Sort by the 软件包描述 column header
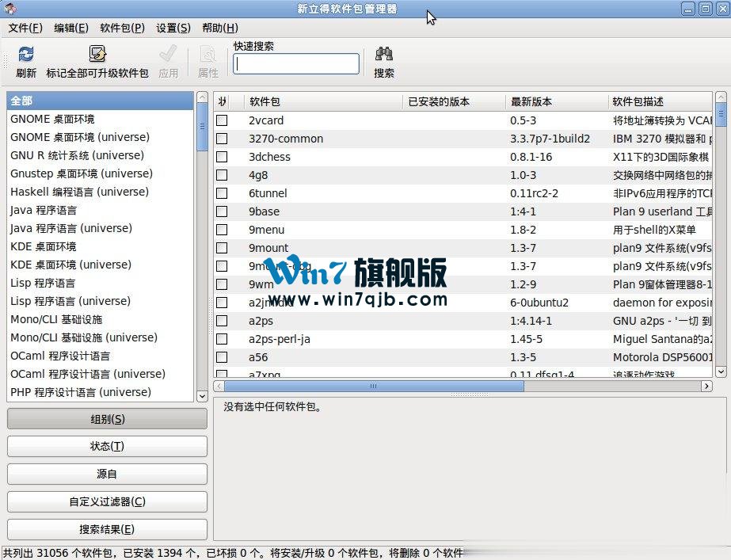This screenshot has height=560, width=731. 661,101
